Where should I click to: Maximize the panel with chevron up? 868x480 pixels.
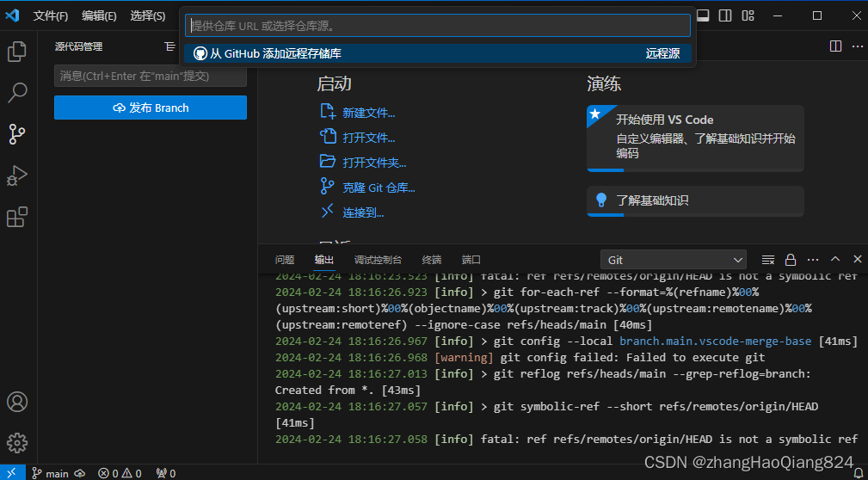pyautogui.click(x=835, y=259)
